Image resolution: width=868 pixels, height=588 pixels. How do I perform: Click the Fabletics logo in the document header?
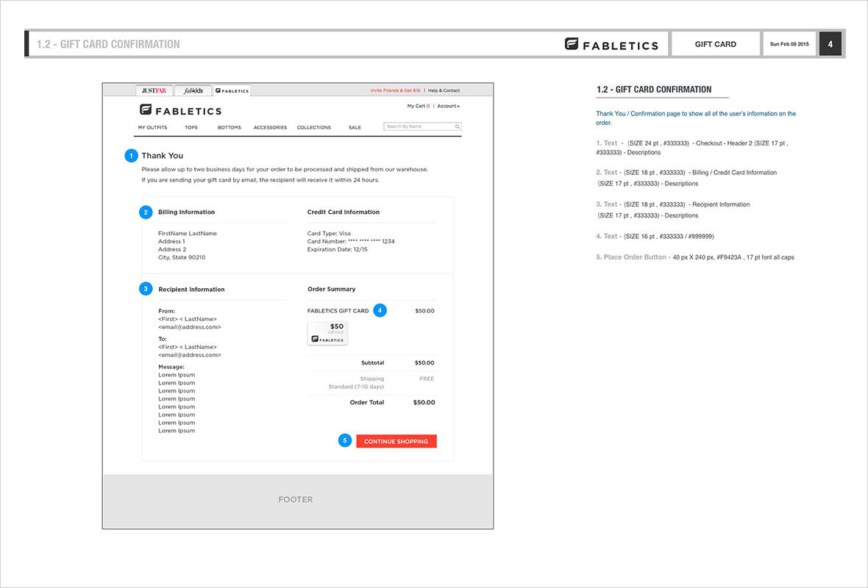pos(612,44)
